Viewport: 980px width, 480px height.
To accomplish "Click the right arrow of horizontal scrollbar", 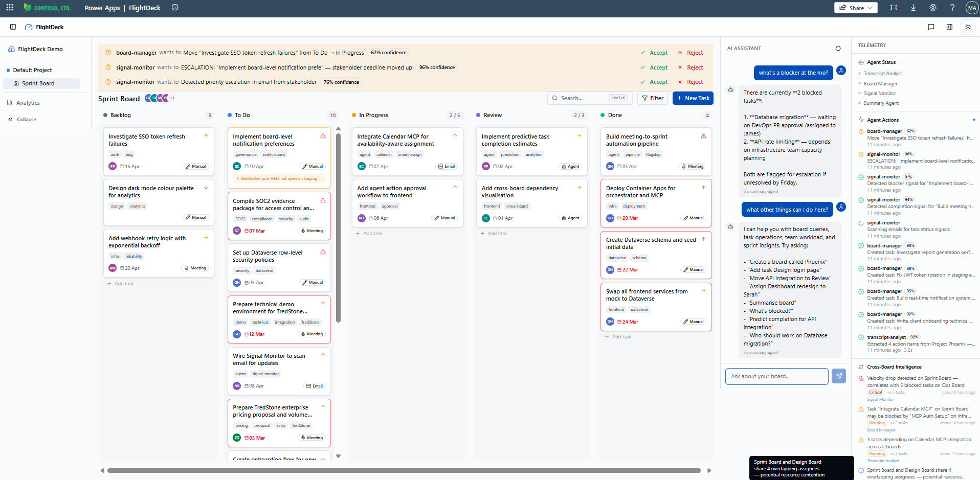I will 709,471.
